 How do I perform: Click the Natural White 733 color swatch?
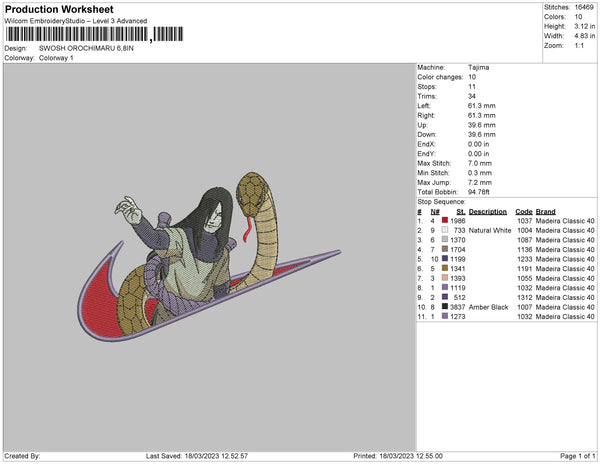pyautogui.click(x=445, y=230)
